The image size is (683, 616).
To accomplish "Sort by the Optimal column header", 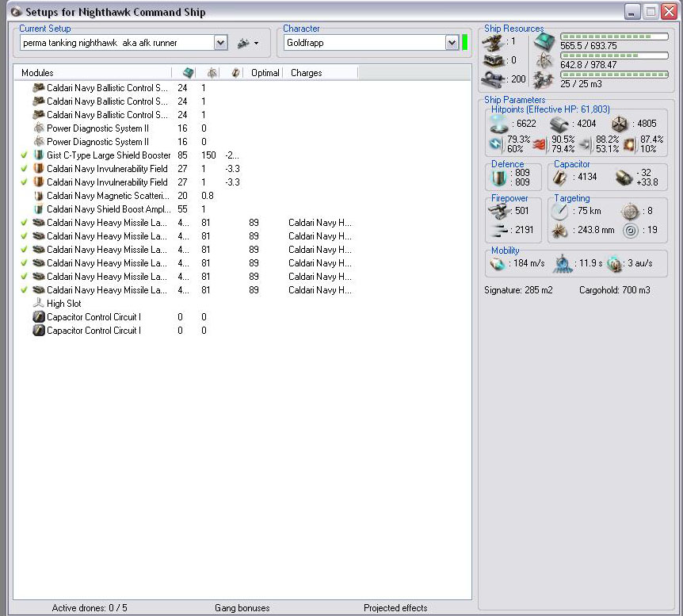I will tap(265, 73).
